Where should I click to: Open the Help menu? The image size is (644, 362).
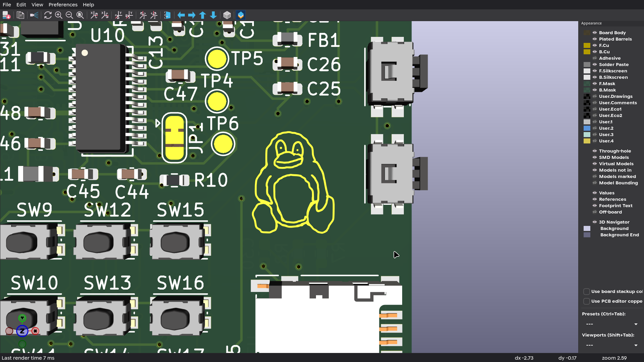[88, 5]
